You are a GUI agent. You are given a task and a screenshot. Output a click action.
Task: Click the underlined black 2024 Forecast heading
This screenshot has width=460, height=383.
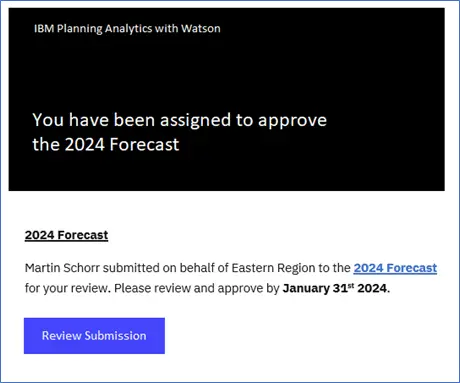[66, 235]
